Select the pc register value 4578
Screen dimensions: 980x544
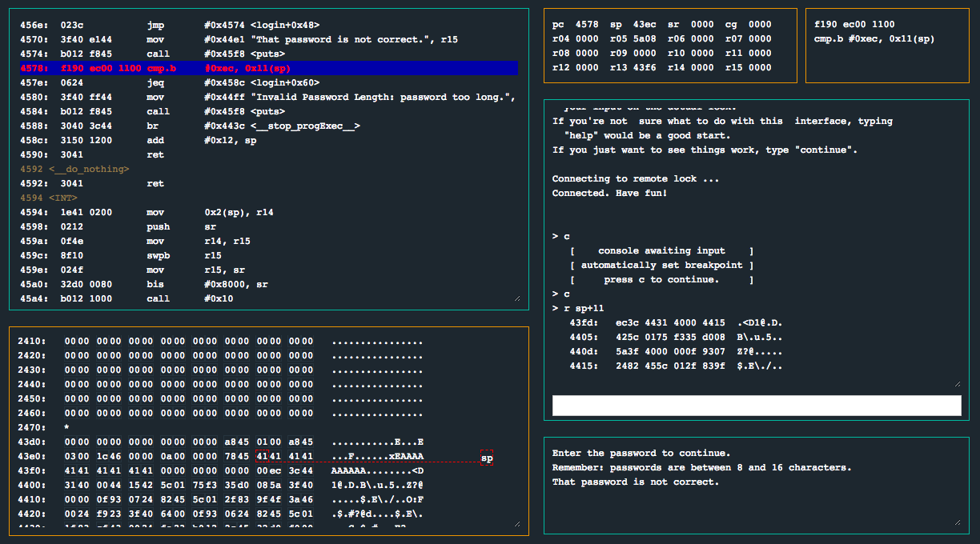click(586, 24)
